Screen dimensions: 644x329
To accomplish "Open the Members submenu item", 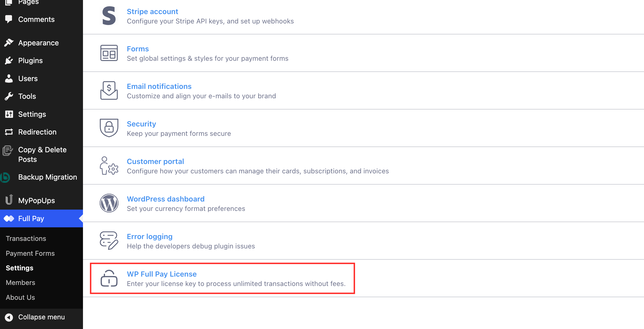I will coord(20,283).
